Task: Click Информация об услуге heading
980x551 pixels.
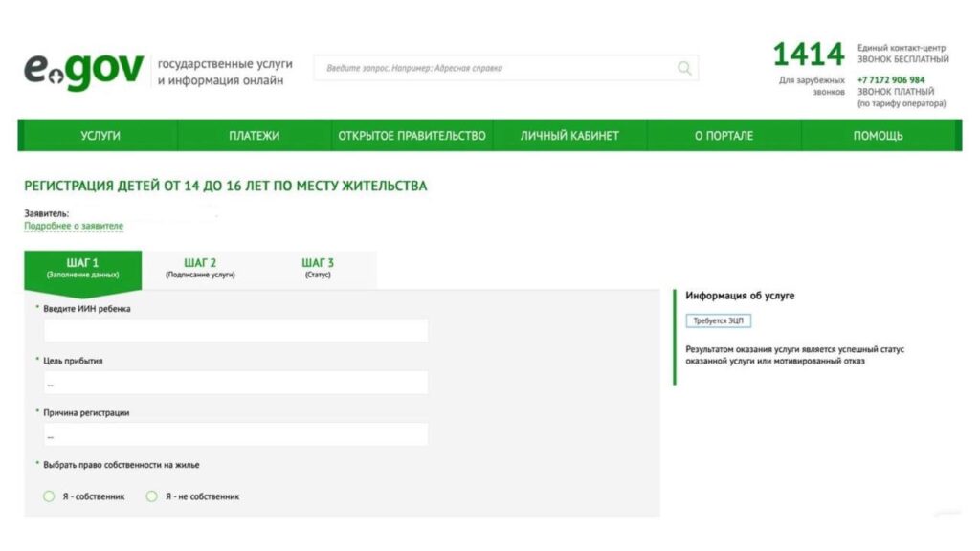Action: [740, 296]
